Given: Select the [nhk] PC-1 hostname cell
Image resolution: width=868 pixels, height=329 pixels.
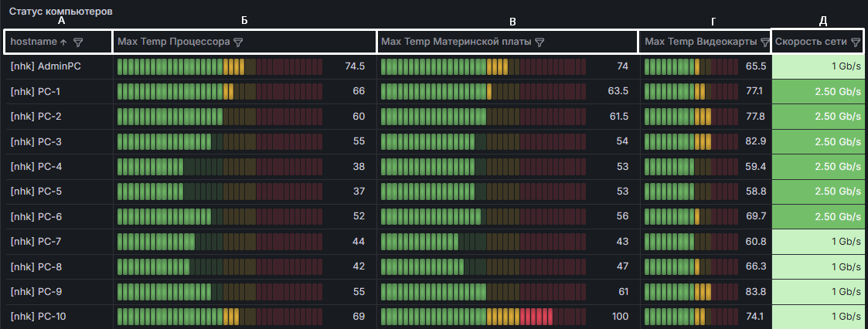Looking at the screenshot, I should pos(57,91).
